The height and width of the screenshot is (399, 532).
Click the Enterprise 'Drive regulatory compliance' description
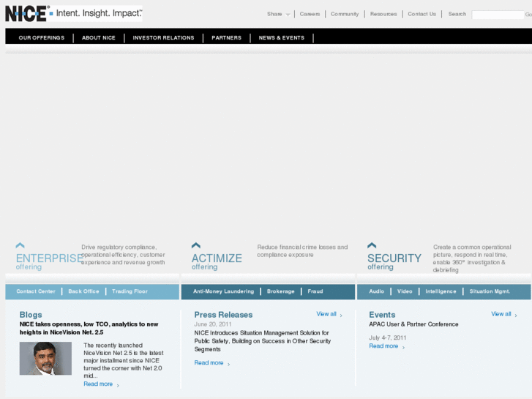coord(123,255)
